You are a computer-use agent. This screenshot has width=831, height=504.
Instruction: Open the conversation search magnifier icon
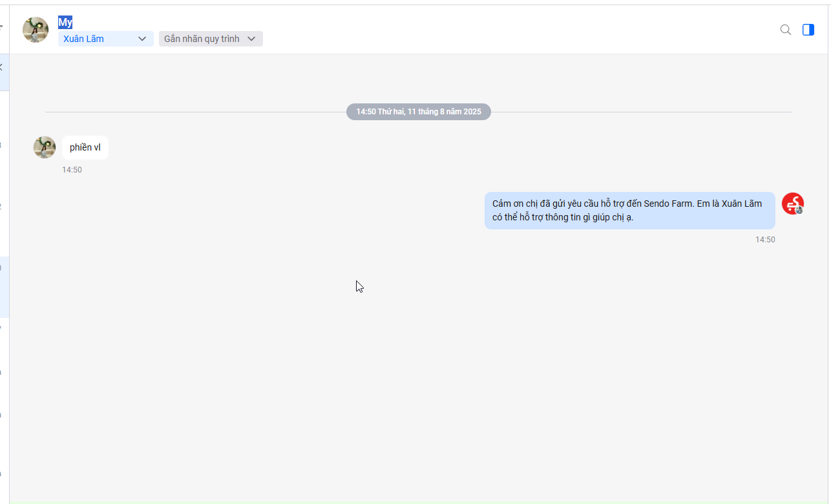[x=786, y=30]
